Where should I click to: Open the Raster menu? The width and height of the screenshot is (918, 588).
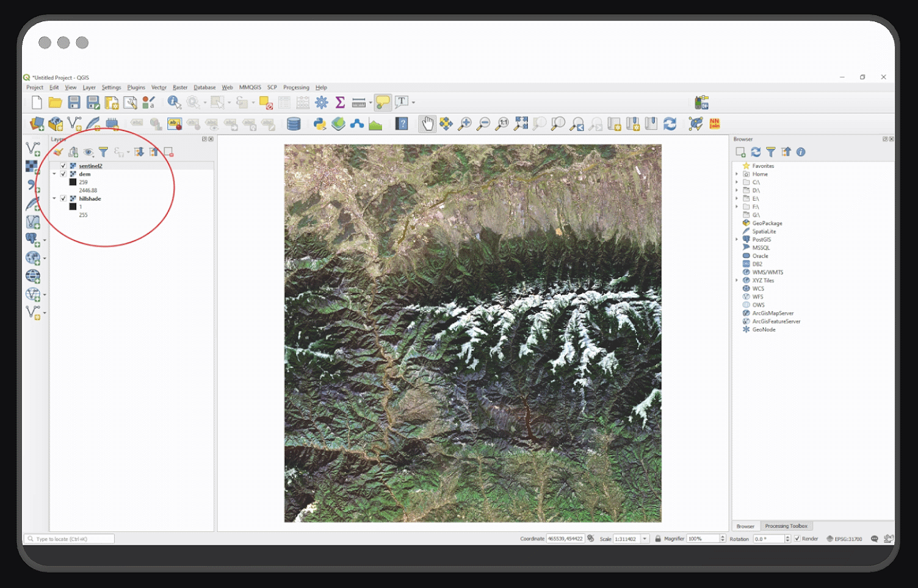[179, 87]
